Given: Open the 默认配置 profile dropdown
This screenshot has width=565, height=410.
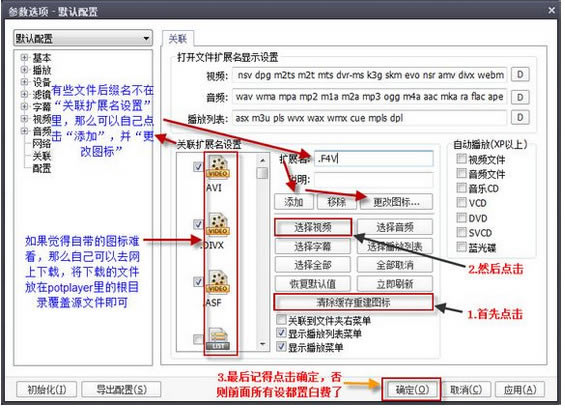Looking at the screenshot, I should (83, 38).
